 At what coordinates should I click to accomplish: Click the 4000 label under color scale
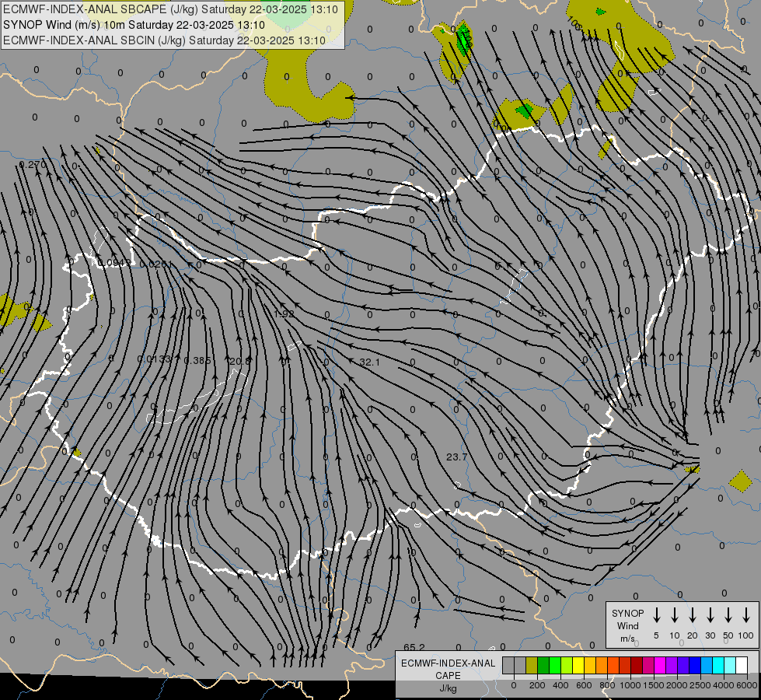[x=724, y=685]
